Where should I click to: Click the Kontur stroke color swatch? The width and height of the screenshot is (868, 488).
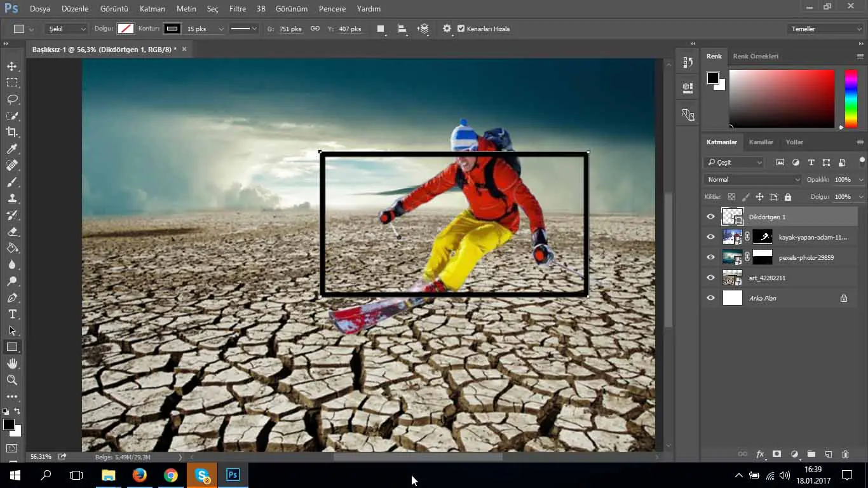coord(172,29)
